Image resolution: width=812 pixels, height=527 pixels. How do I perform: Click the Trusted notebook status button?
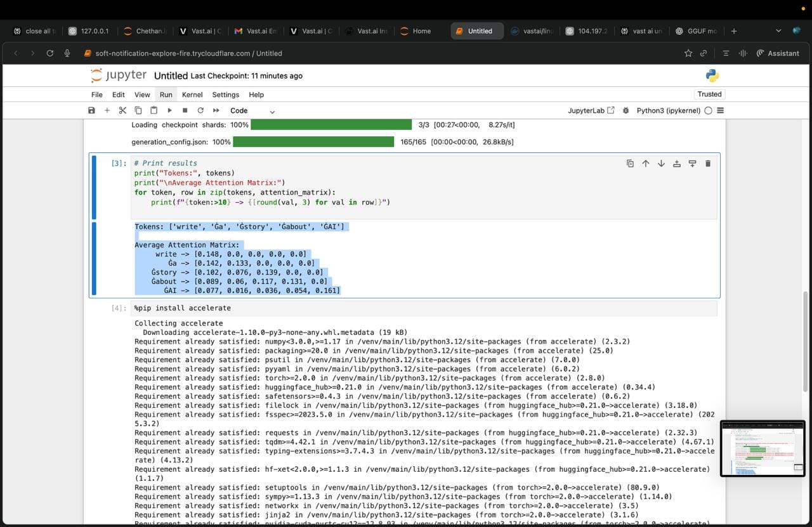[x=709, y=94]
